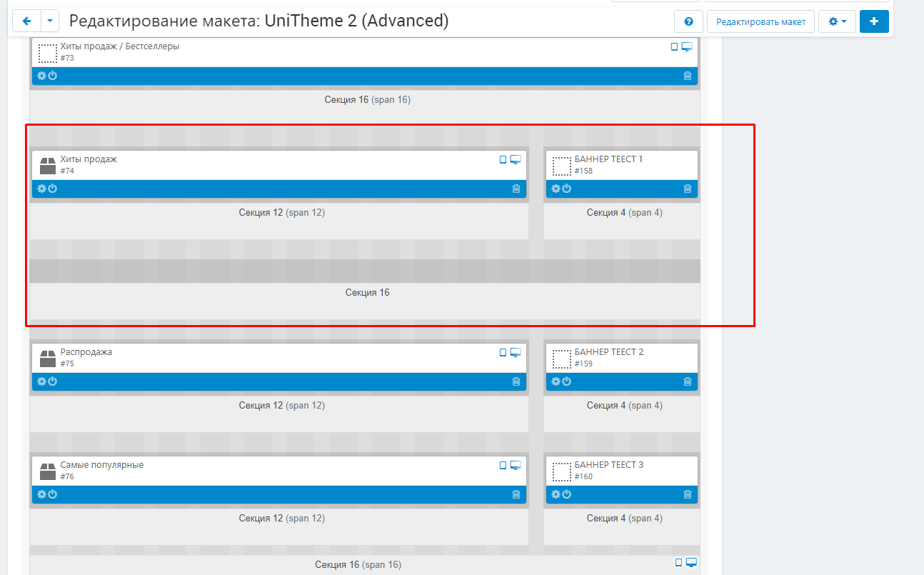Delete Распродажа #75 block via trash
924x575 pixels.
[x=516, y=381]
